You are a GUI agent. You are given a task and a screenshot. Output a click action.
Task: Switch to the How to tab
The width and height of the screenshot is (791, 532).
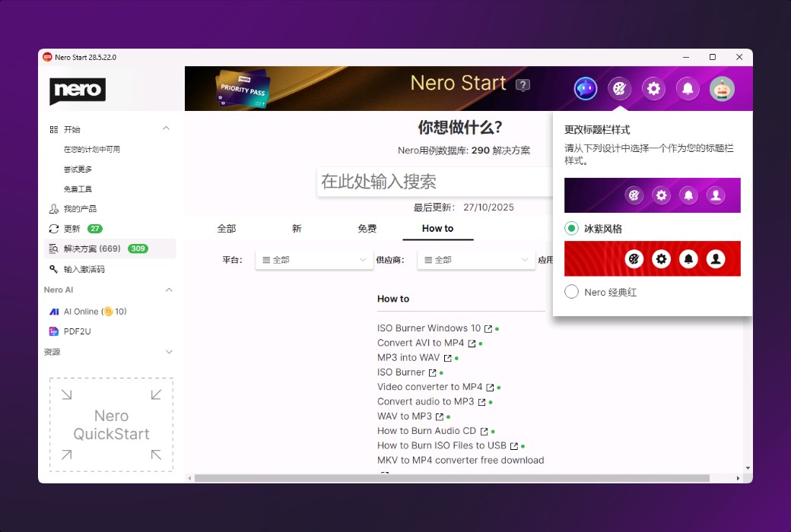tap(437, 228)
